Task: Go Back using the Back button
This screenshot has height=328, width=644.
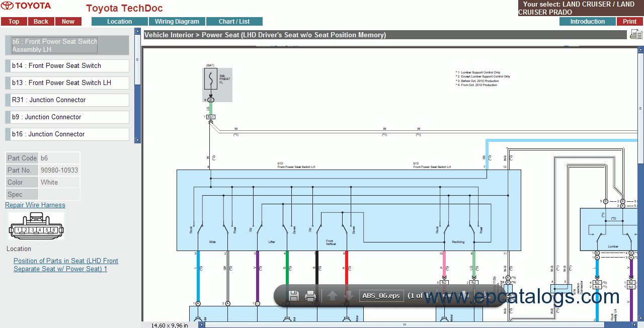Action: coord(41,22)
